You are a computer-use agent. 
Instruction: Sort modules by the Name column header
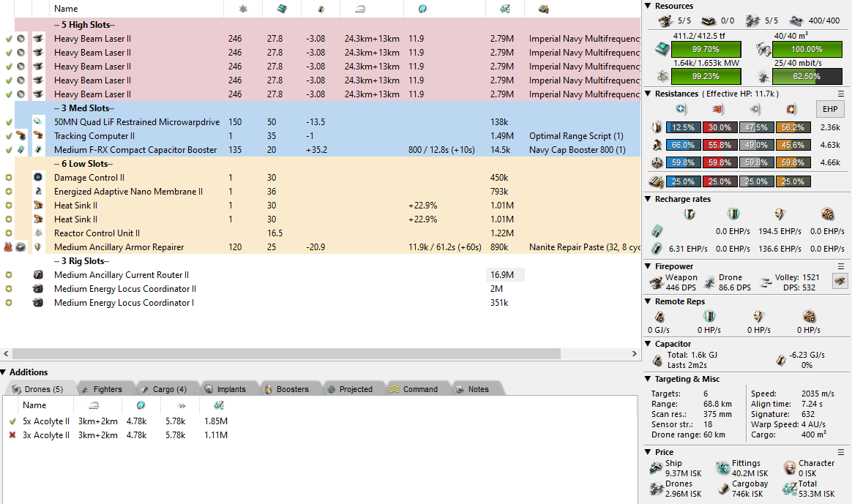[x=66, y=9]
